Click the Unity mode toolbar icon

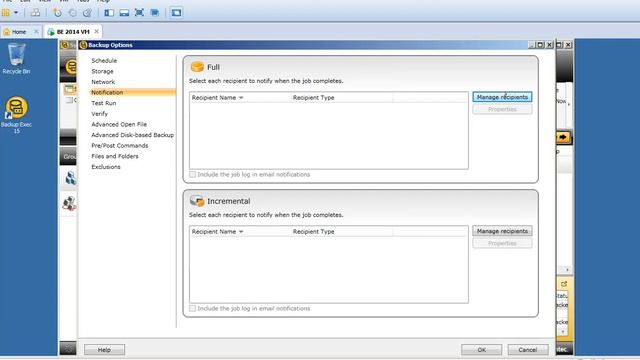(155, 13)
